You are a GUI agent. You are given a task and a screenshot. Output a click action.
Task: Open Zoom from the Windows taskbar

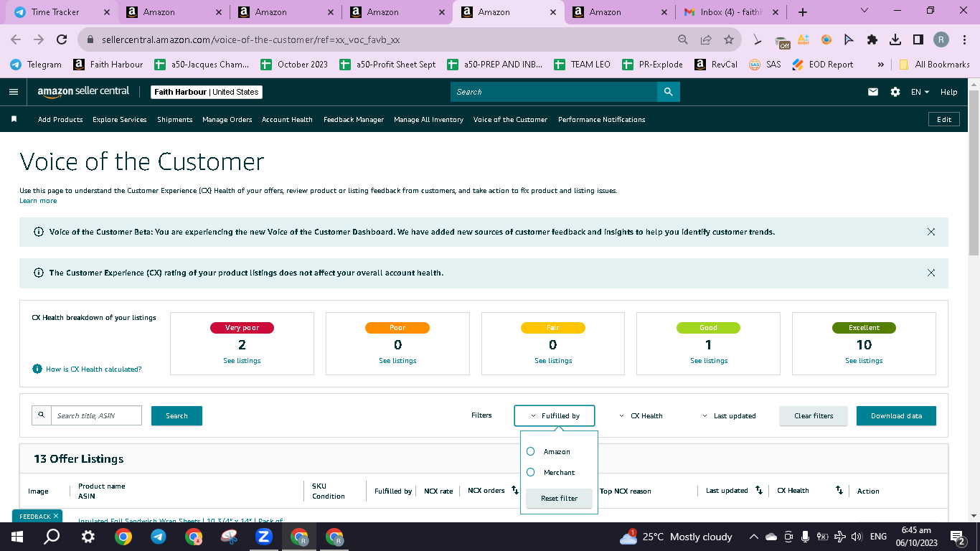(x=263, y=537)
